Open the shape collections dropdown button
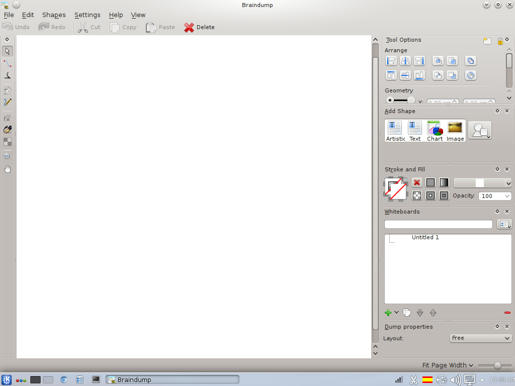Image resolution: width=515 pixels, height=386 pixels. pyautogui.click(x=480, y=130)
